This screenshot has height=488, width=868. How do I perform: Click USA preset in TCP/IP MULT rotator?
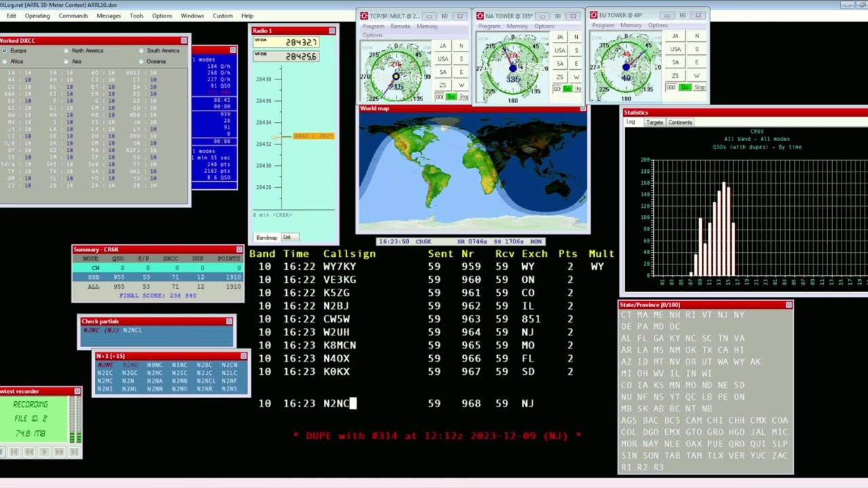[443, 59]
